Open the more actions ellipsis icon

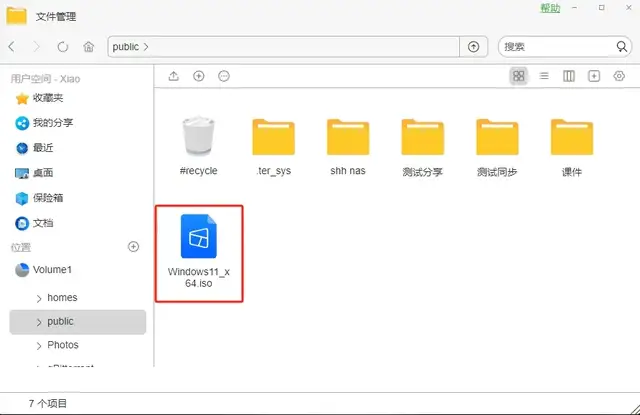[x=224, y=76]
